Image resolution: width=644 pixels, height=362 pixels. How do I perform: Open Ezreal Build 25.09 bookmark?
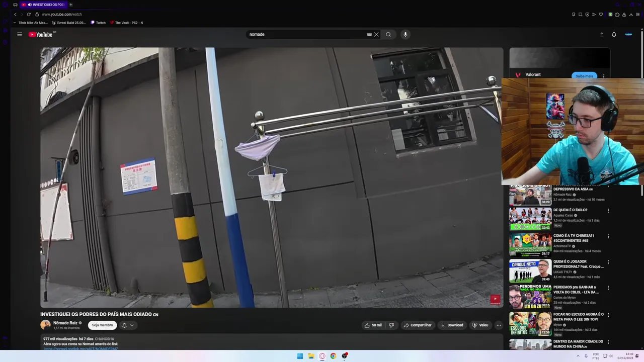[69, 23]
